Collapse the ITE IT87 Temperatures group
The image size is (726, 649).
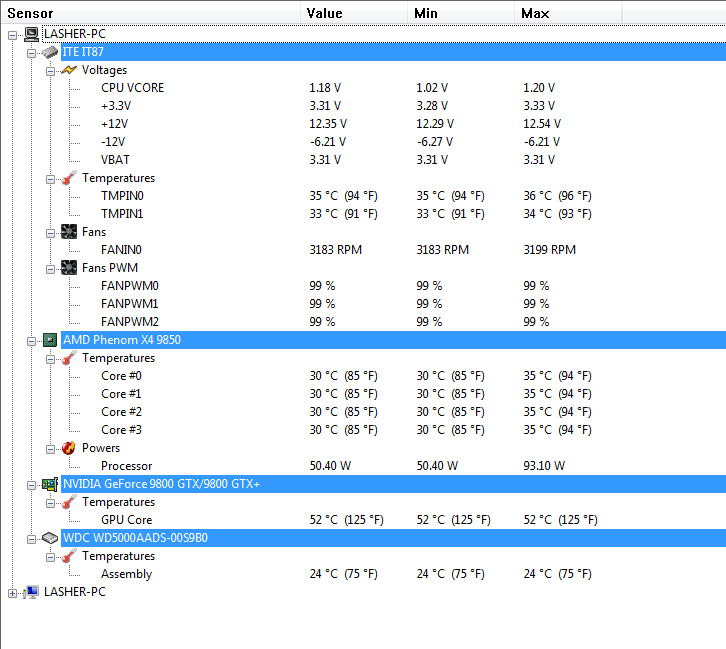50,179
